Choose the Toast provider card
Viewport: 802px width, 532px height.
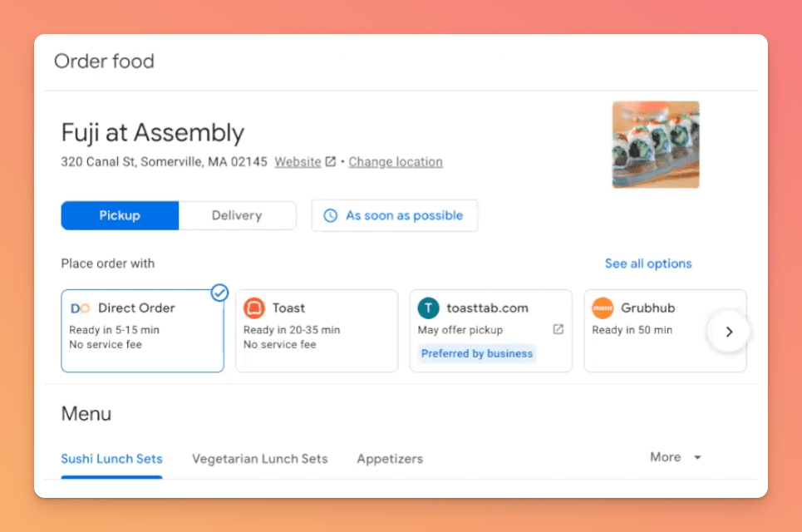(x=317, y=331)
